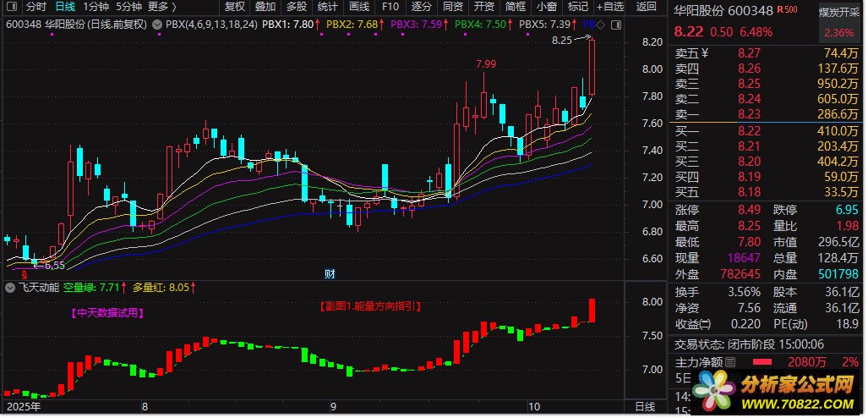Open the 小窗 mini window

click(x=547, y=8)
